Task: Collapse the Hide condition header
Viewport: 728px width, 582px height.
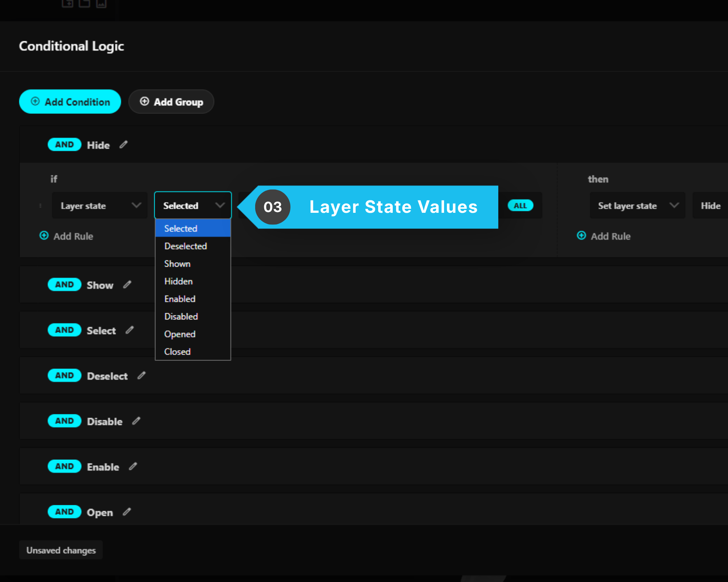Action: pyautogui.click(x=373, y=145)
